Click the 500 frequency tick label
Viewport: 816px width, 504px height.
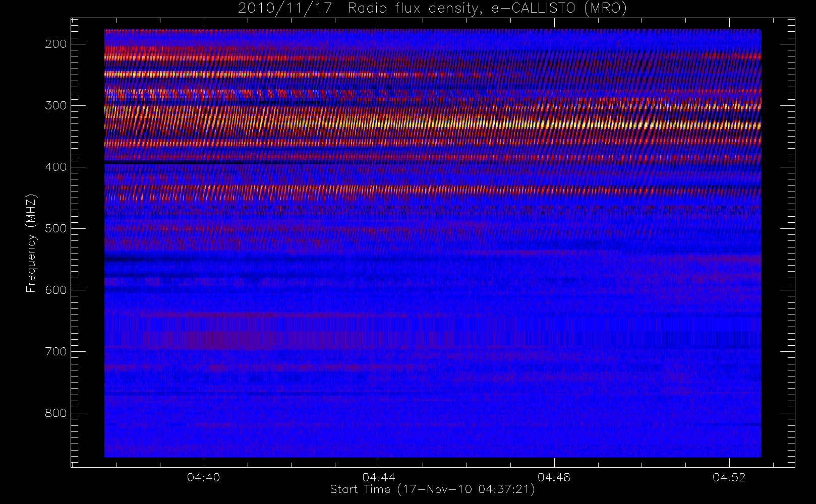(x=56, y=228)
